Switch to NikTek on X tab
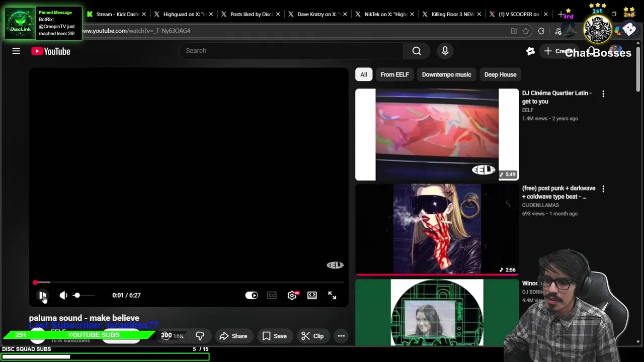Image resolution: width=644 pixels, height=362 pixels. point(385,14)
